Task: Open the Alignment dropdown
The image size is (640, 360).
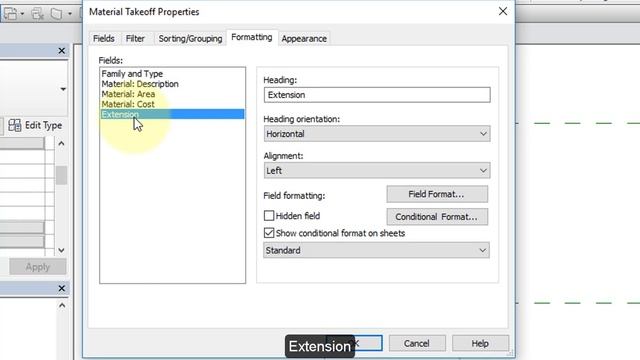Action: click(377, 171)
